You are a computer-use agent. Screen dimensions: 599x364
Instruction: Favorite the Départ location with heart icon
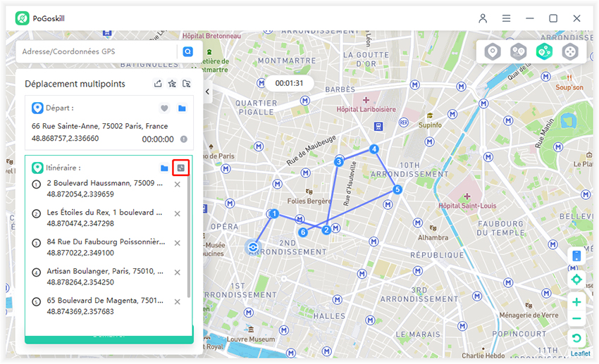point(164,108)
